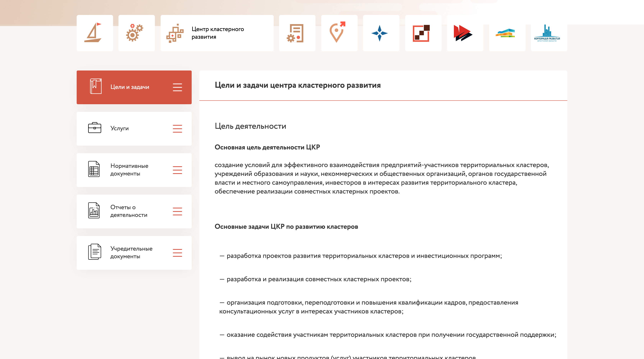644x359 pixels.
Task: Click the Основная цель деятельности ЦКР heading
Action: (267, 147)
